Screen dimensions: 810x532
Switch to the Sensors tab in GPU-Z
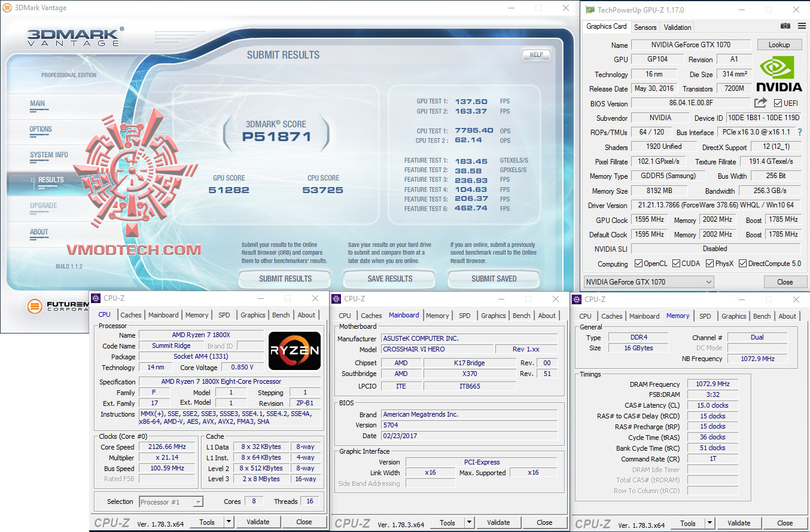645,27
